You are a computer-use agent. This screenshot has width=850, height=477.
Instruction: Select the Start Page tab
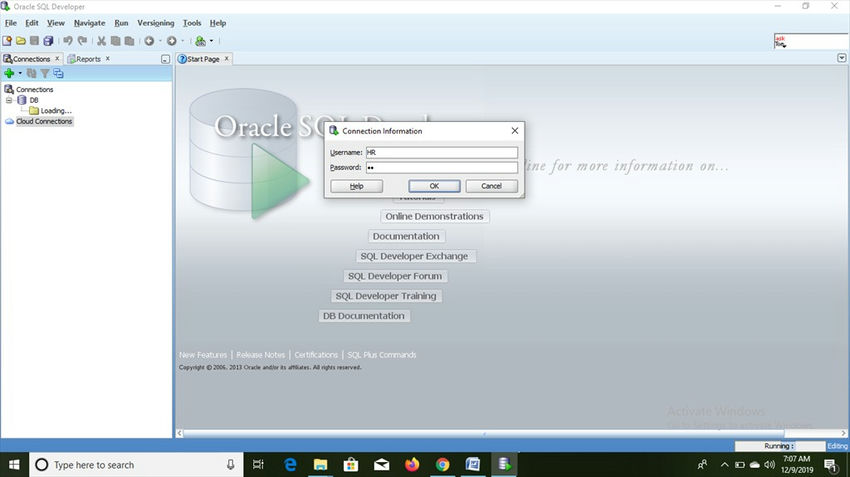pos(203,59)
